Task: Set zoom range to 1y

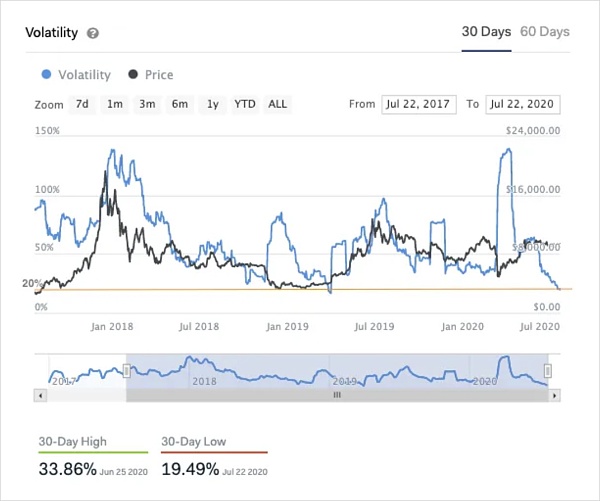Action: [x=213, y=104]
